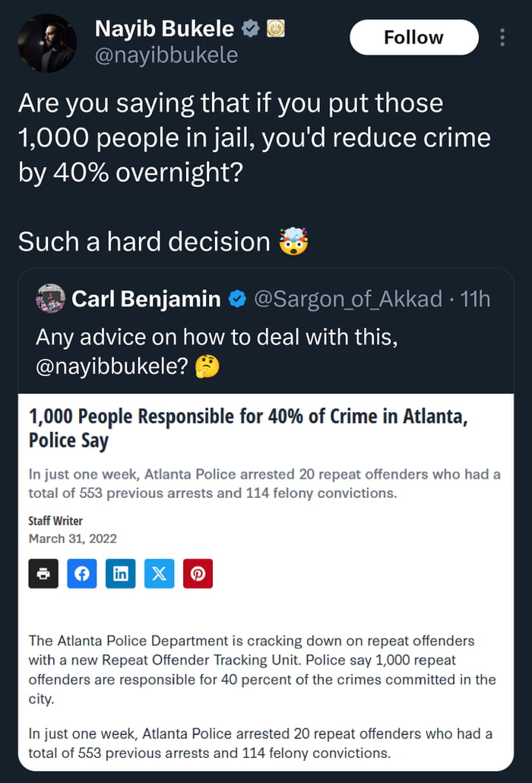The image size is (532, 783).
Task: Share the article on X
Action: click(159, 573)
